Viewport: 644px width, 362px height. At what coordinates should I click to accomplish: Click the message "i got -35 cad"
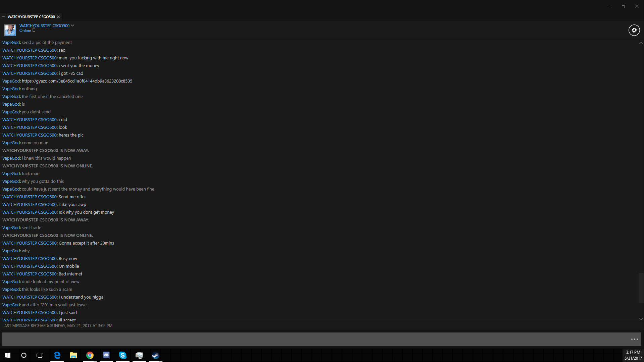71,73
